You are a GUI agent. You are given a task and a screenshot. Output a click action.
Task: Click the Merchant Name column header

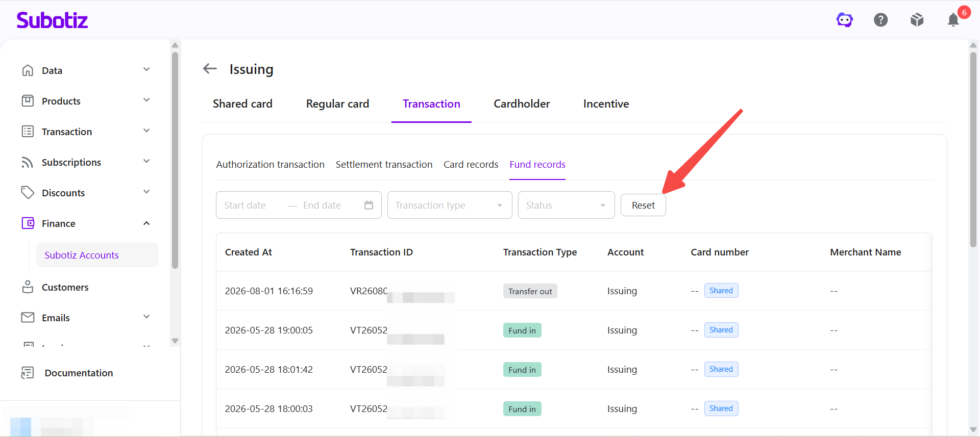866,252
